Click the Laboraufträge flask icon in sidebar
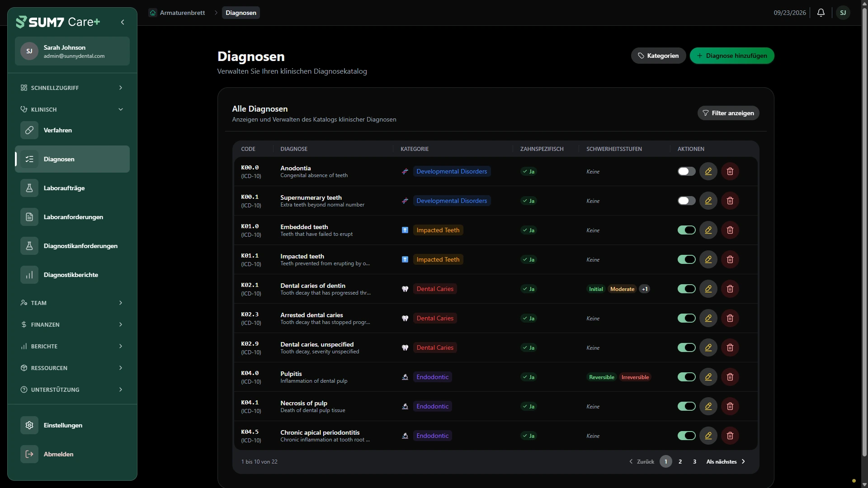Screen dimensions: 868x488 point(29,188)
